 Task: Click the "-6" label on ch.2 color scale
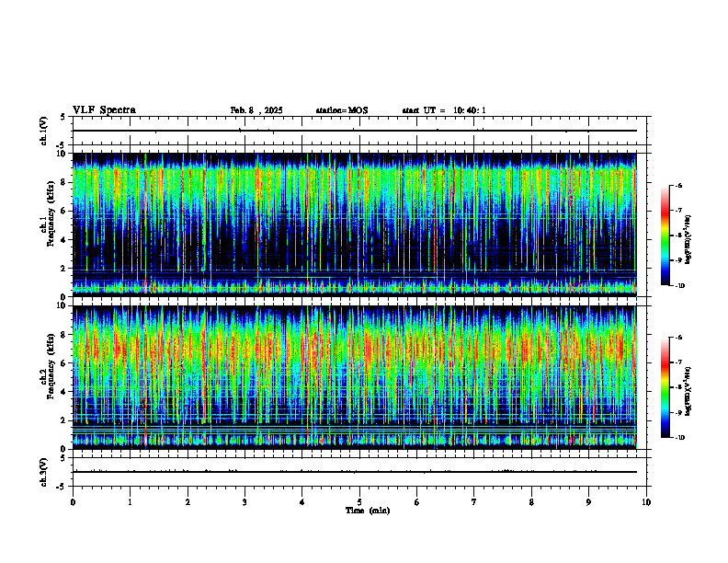[678, 338]
